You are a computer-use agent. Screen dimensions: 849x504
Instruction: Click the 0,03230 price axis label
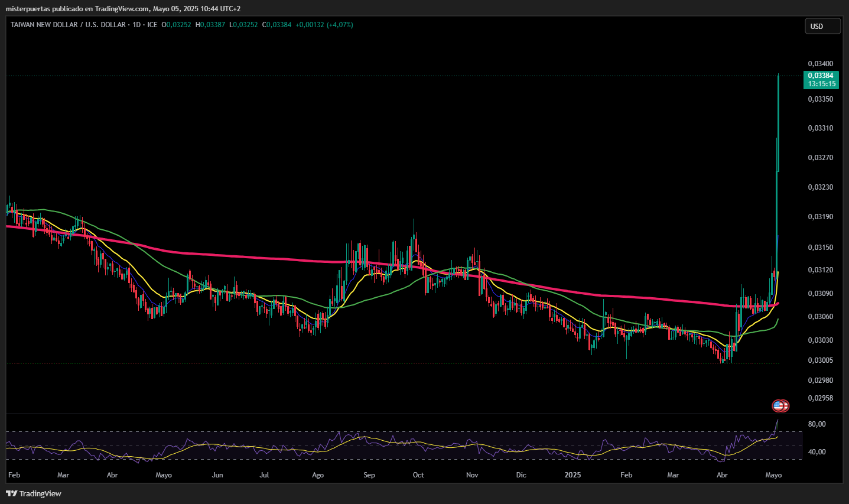(x=821, y=187)
